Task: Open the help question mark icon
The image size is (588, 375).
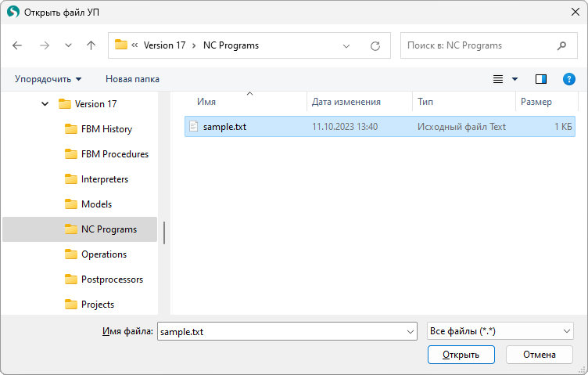Action: pos(569,79)
